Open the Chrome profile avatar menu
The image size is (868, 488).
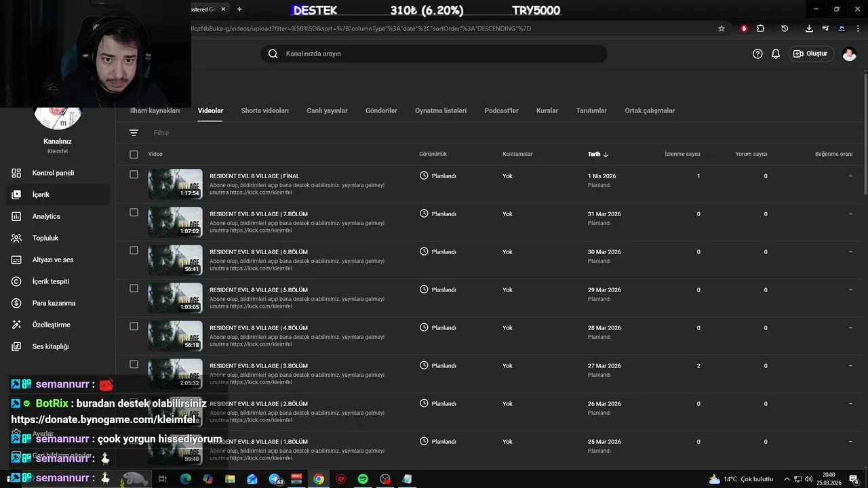pyautogui.click(x=842, y=28)
